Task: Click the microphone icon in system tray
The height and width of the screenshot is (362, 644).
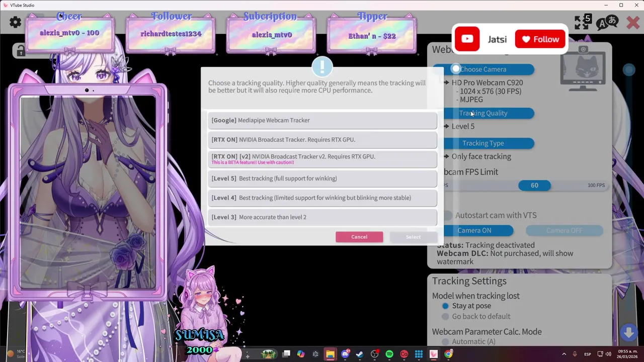Action: click(575, 354)
